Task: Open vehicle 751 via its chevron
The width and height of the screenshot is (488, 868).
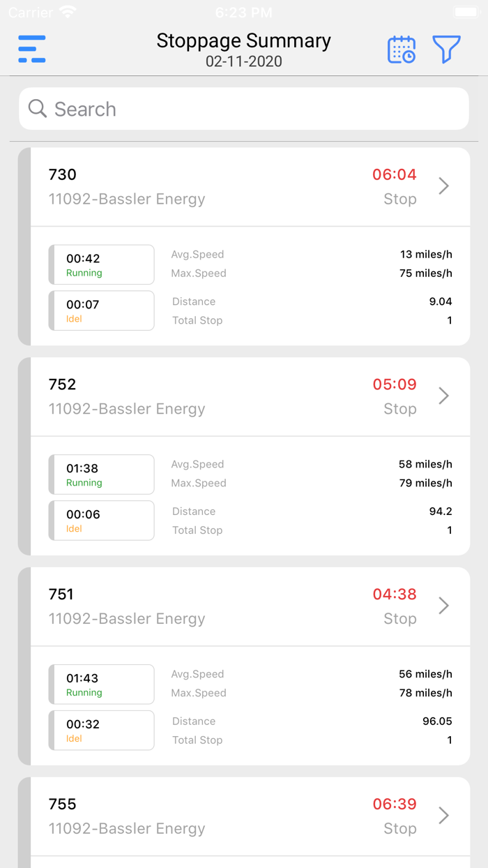Action: 444,606
